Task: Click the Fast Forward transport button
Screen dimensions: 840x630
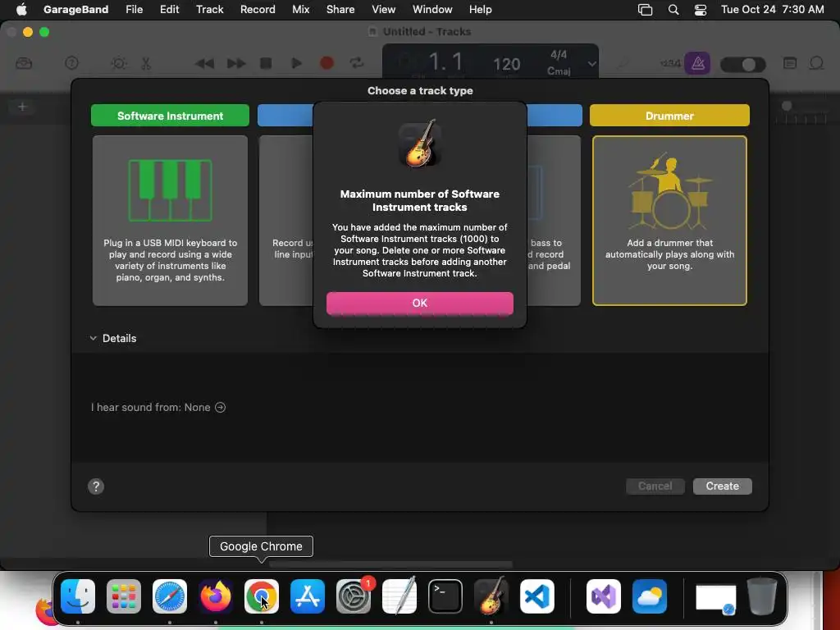Action: pyautogui.click(x=235, y=63)
